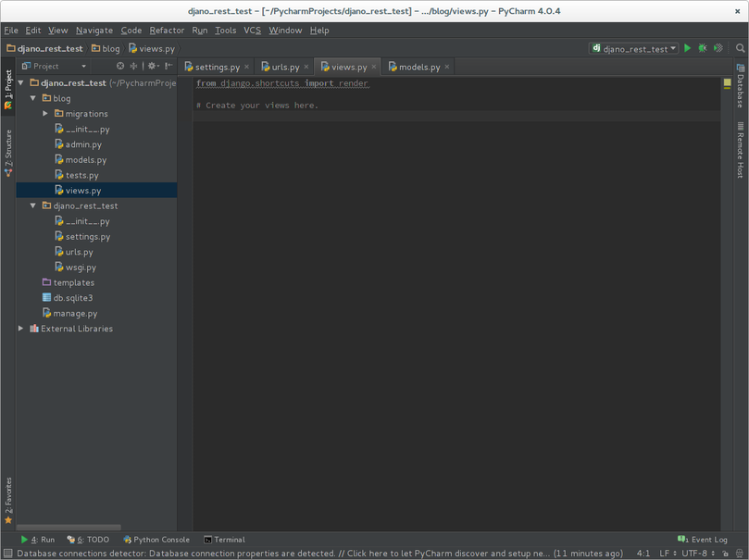749x560 pixels.
Task: Click the 'Create your views here' comment line
Action: pos(257,105)
